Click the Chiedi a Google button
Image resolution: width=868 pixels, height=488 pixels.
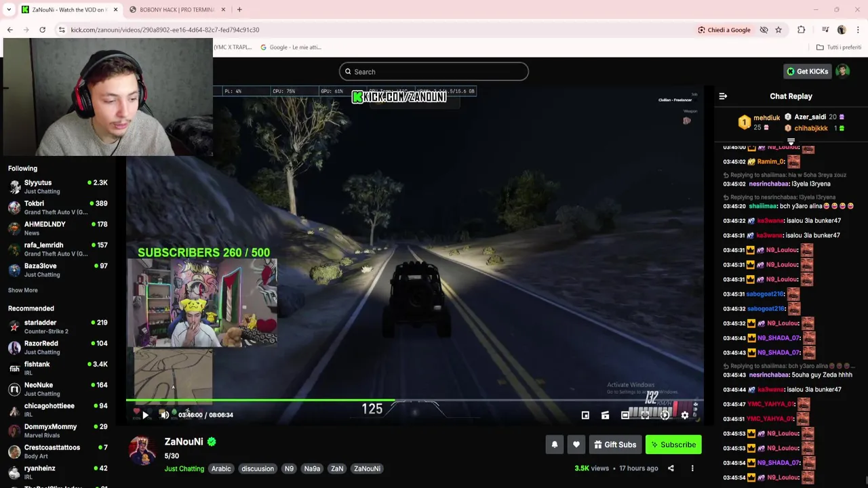tap(724, 30)
